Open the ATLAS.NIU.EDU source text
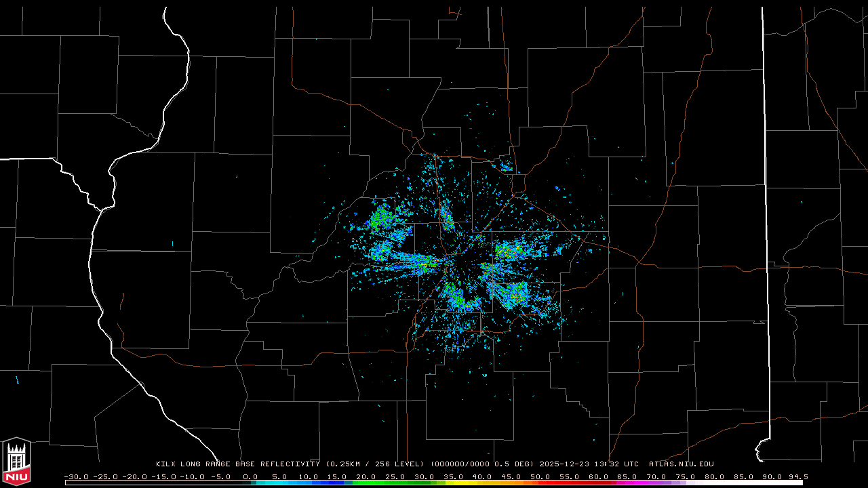868x488 pixels. 682,464
